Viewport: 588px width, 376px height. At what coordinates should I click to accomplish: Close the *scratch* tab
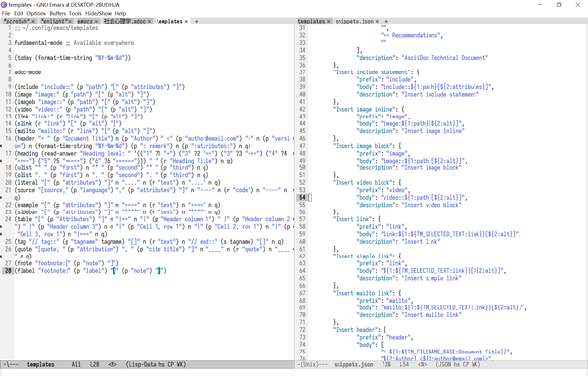tap(33, 21)
